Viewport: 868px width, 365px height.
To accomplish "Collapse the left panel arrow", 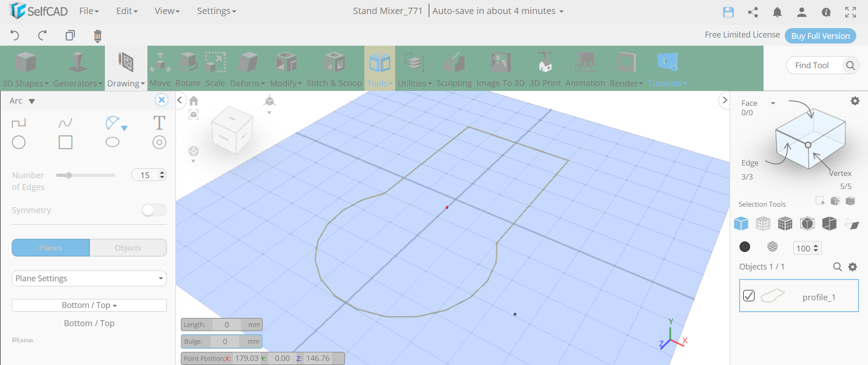I will pos(180,100).
